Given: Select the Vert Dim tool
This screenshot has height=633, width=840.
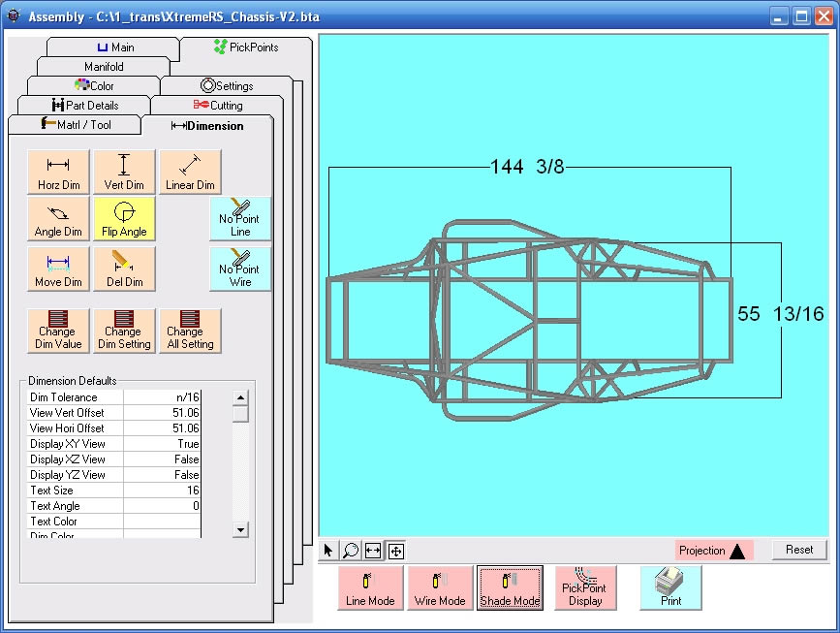Looking at the screenshot, I should coord(123,172).
